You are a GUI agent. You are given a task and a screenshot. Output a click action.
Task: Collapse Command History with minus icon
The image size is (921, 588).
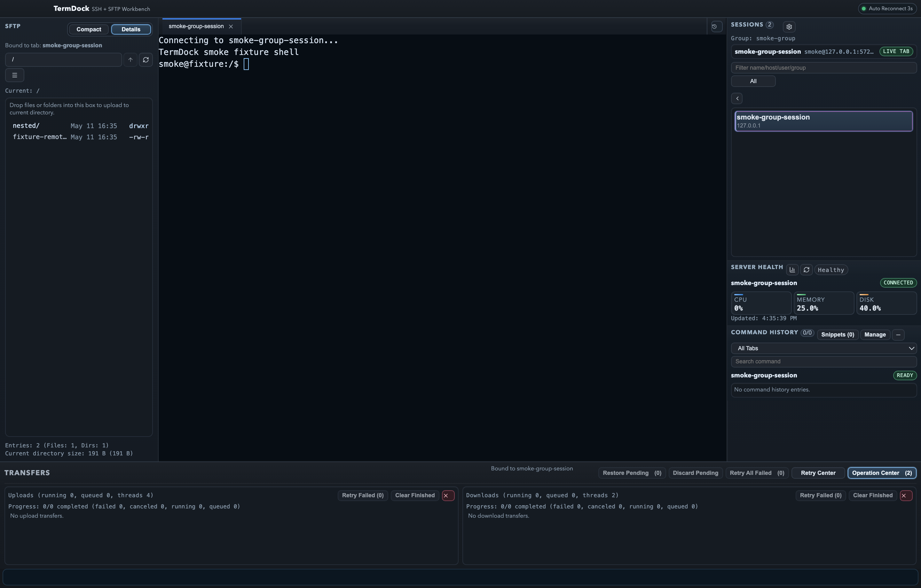898,335
